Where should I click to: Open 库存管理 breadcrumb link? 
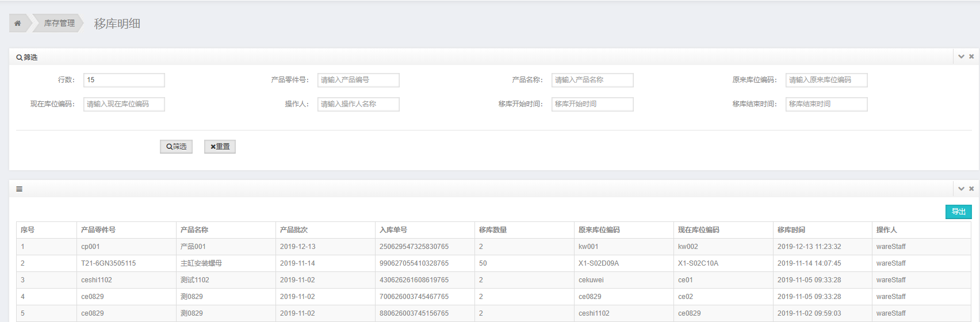coord(59,23)
